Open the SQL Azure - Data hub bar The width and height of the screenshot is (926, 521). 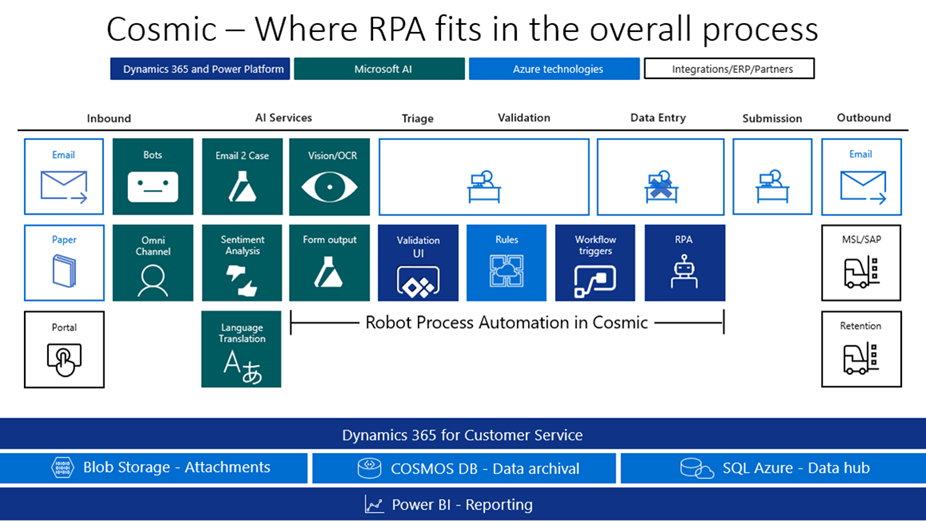[773, 468]
